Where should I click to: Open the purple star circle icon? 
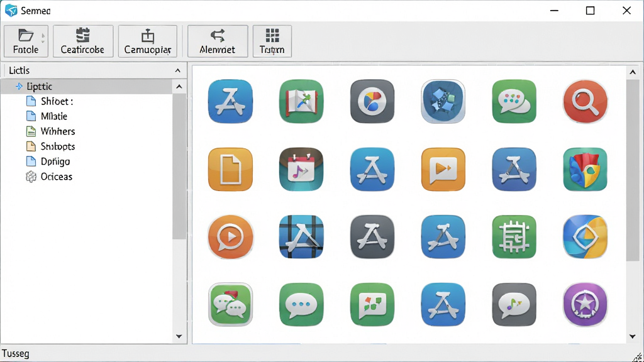[586, 305]
